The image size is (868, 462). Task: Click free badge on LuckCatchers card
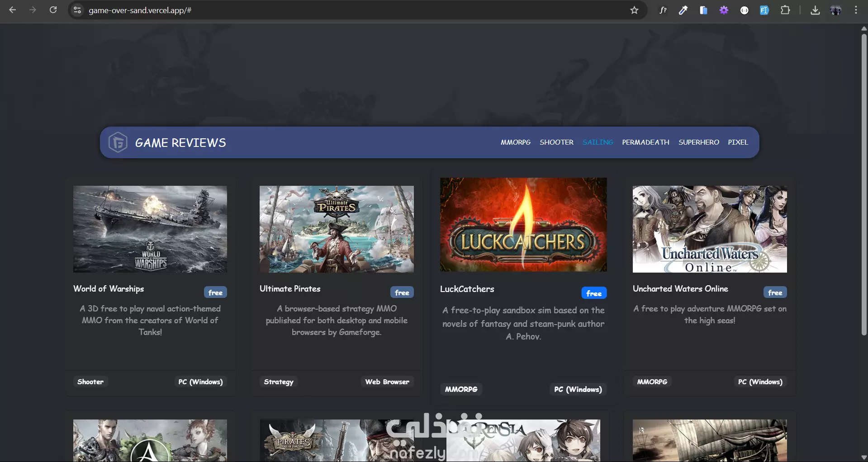point(594,293)
